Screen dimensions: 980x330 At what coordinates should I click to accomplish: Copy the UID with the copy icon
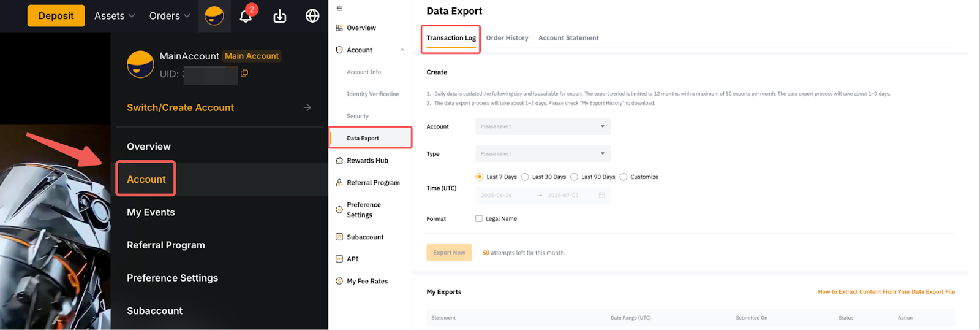point(244,74)
